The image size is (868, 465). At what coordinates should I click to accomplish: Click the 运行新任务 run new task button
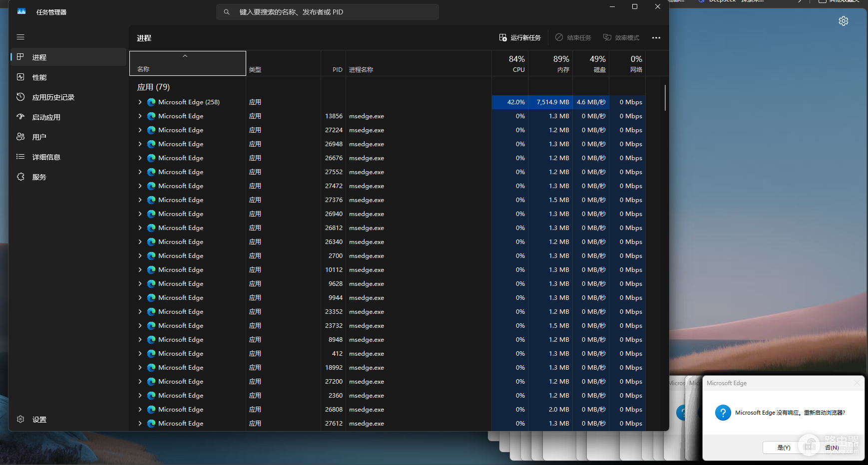coord(520,37)
